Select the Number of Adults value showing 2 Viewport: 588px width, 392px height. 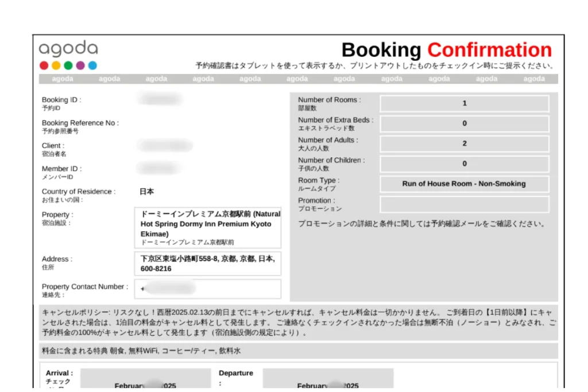click(x=465, y=143)
